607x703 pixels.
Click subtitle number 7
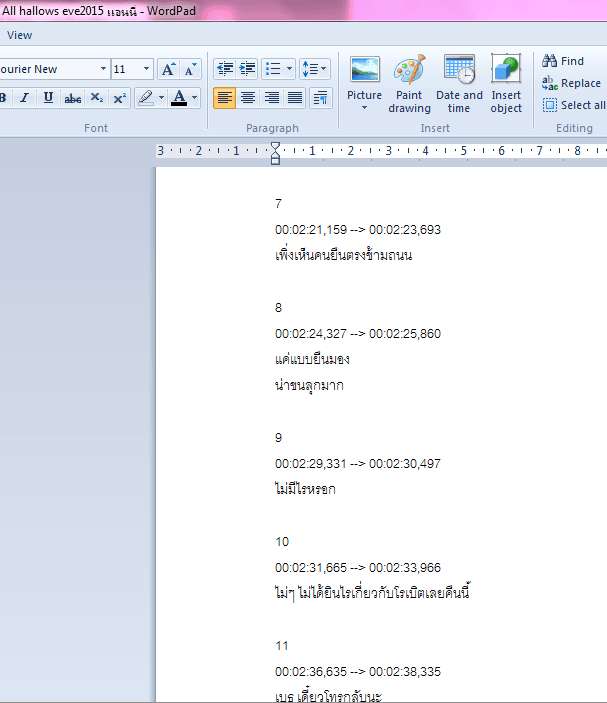point(278,204)
